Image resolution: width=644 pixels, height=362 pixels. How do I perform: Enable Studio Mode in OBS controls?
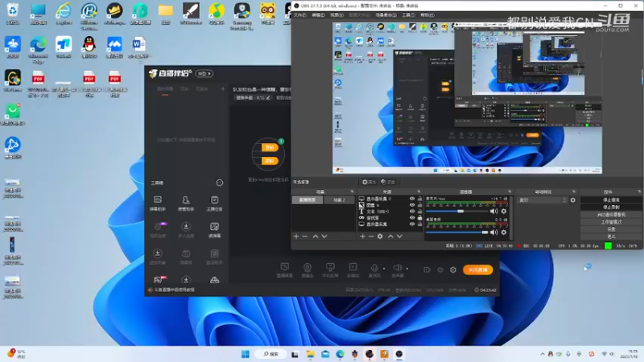click(x=611, y=222)
